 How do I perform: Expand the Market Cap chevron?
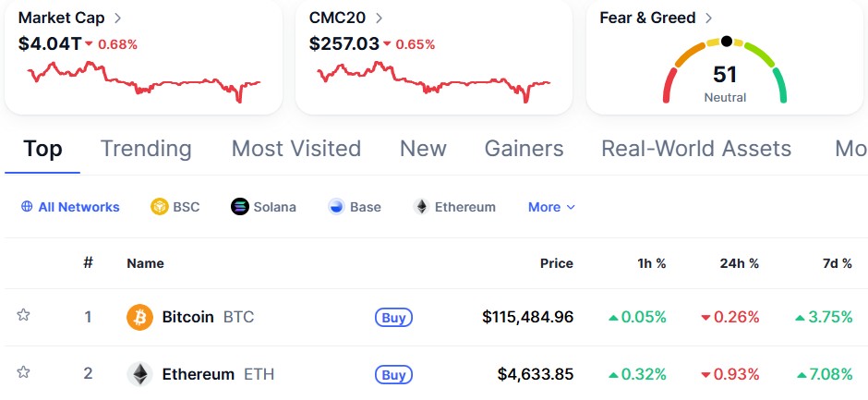(x=117, y=18)
